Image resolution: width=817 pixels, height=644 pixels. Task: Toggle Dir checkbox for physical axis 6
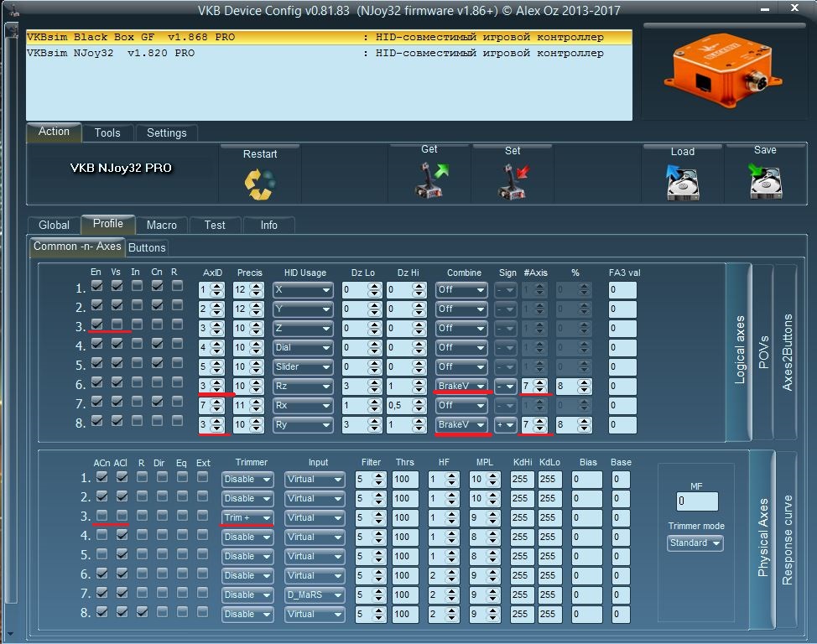tap(162, 574)
